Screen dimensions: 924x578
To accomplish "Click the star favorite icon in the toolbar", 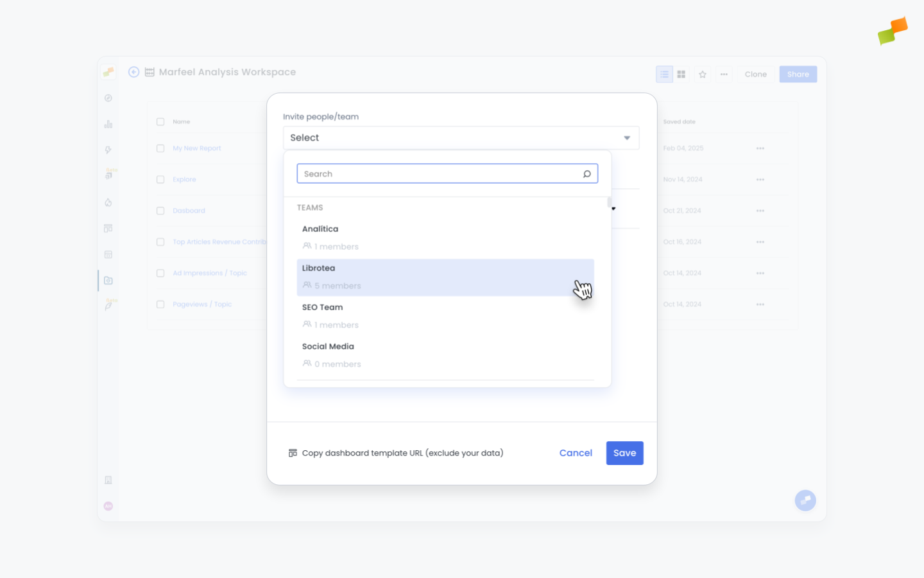I will (703, 74).
